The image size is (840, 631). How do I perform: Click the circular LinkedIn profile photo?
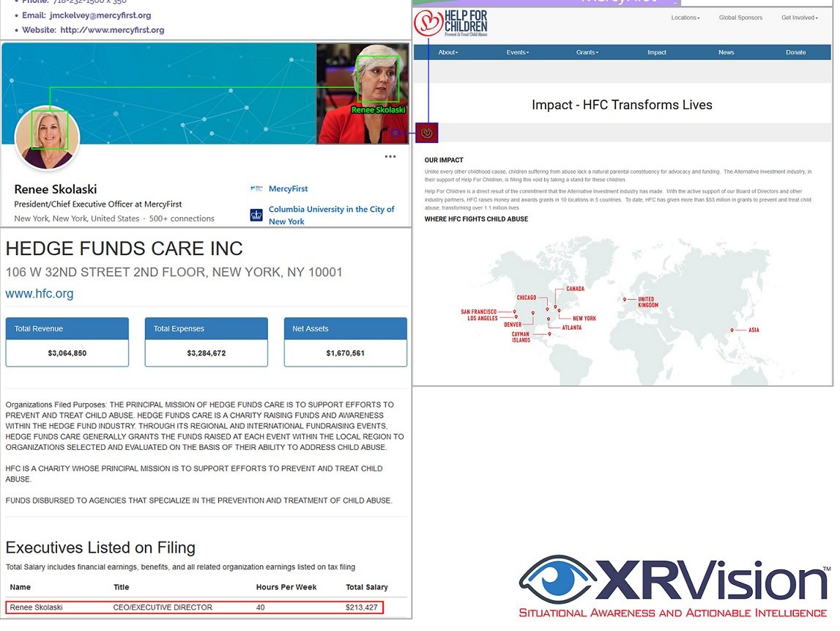tap(48, 137)
